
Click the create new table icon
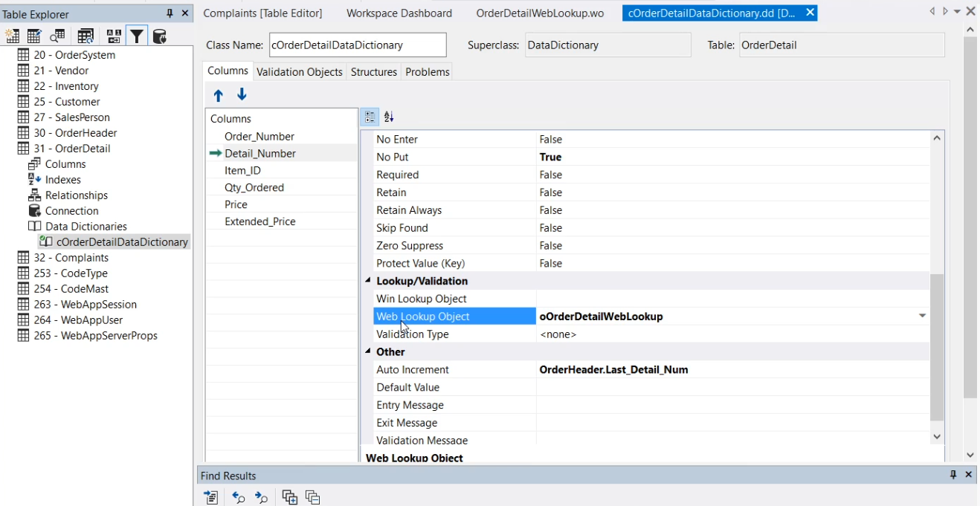point(13,36)
